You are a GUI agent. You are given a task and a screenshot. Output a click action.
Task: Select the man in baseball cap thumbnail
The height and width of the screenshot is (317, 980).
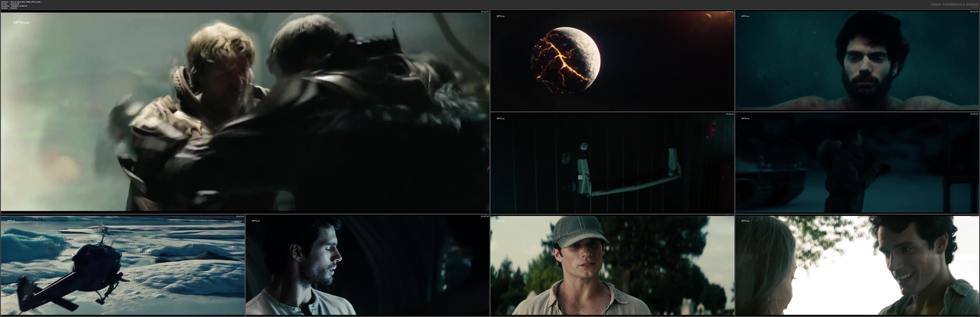[612, 265]
